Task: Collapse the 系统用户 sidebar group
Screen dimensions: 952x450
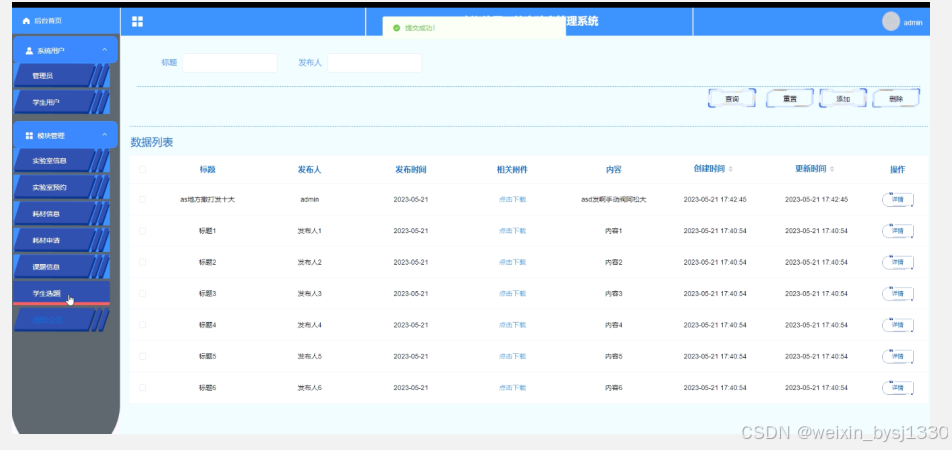Action: pyautogui.click(x=104, y=50)
